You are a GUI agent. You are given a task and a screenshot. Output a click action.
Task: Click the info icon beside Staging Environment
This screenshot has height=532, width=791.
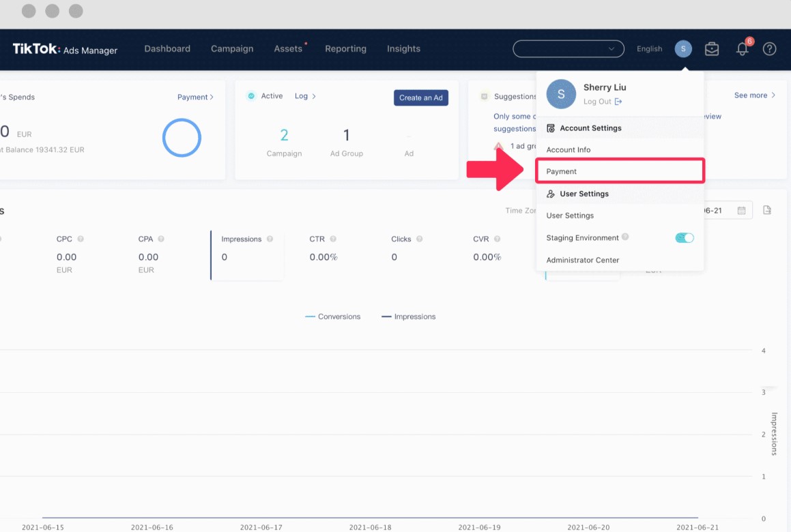(x=625, y=237)
